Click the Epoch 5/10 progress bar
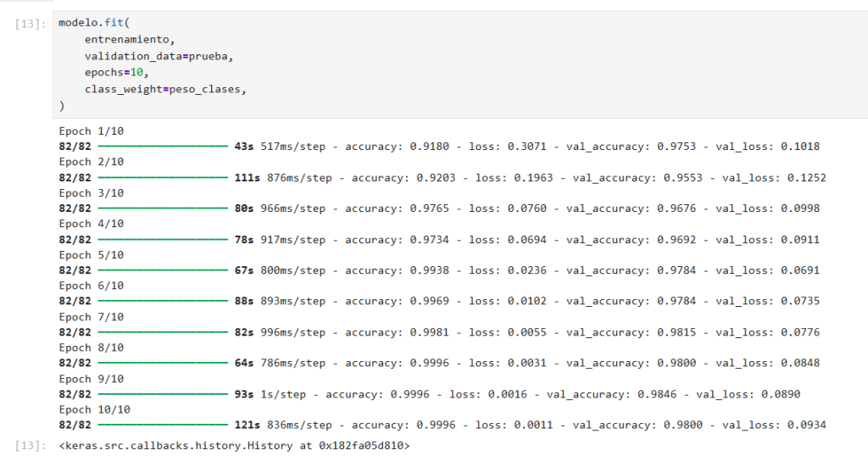Image resolution: width=868 pixels, height=456 pixels. point(164,270)
